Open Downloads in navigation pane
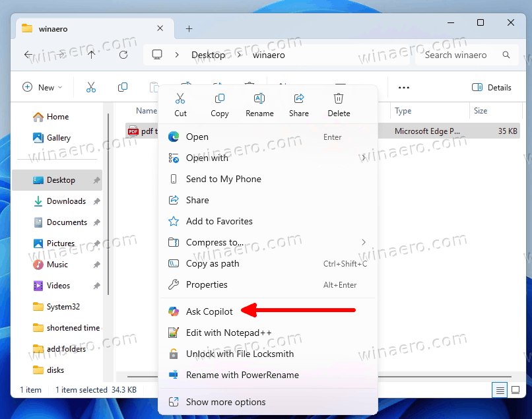The height and width of the screenshot is (419, 532). [x=57, y=201]
